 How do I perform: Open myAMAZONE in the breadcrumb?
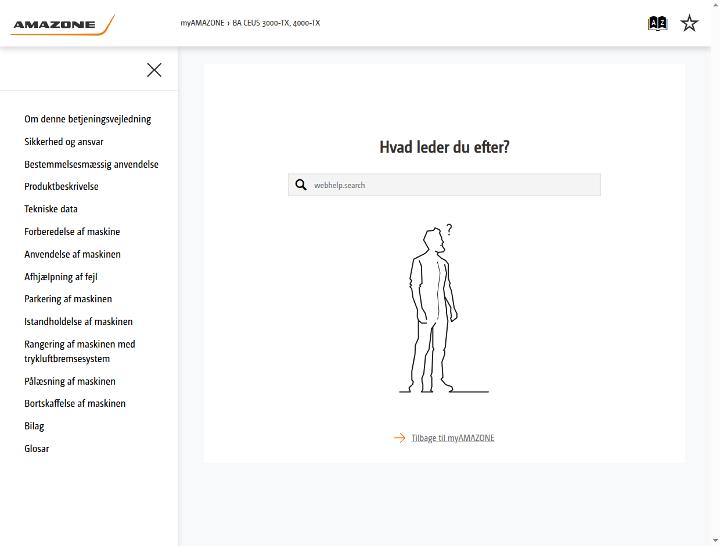pyautogui.click(x=202, y=23)
